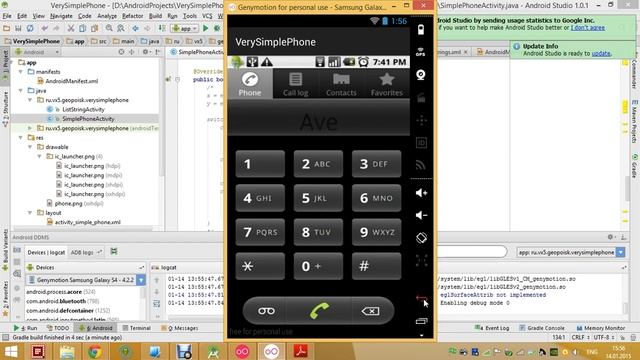Collapse the layout folder
This screenshot has height=360, width=640.
pyautogui.click(x=30, y=213)
